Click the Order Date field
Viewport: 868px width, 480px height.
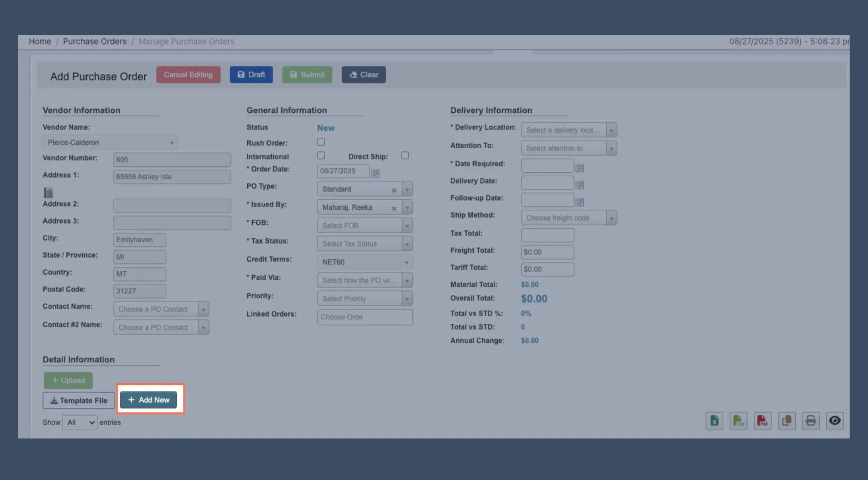point(343,171)
